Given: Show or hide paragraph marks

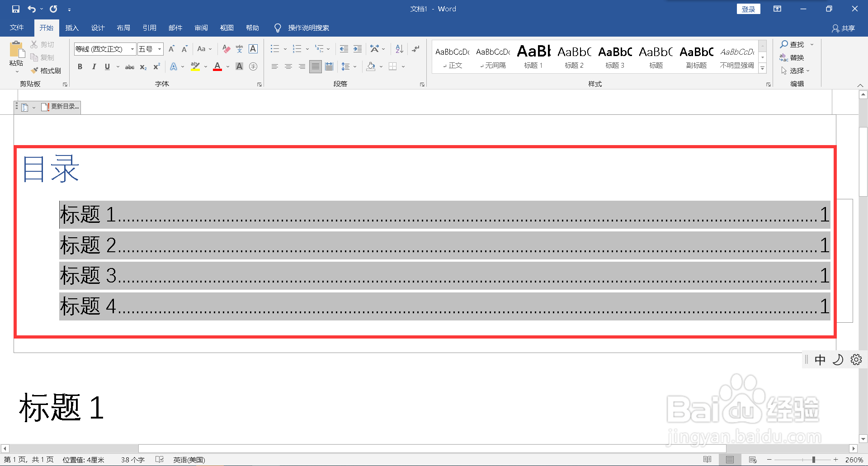Looking at the screenshot, I should [x=415, y=49].
